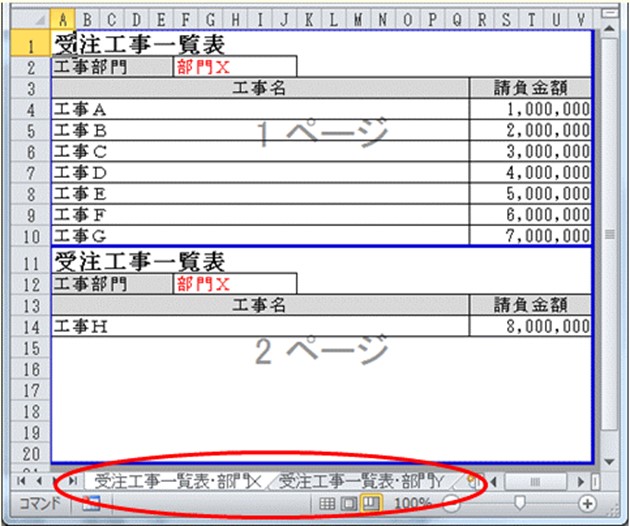Image resolution: width=630 pixels, height=526 pixels.
Task: Click the last sheet navigation arrow
Action: coord(73,482)
